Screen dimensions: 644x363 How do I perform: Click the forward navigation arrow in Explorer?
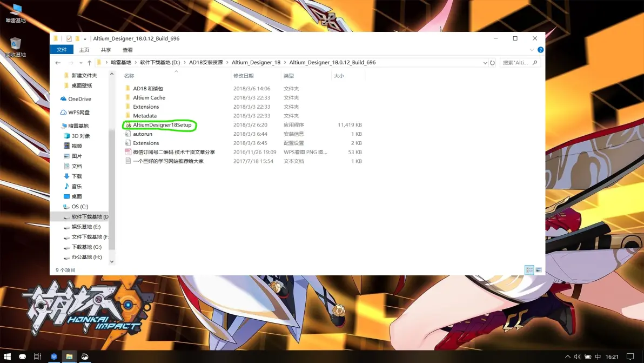(71, 63)
